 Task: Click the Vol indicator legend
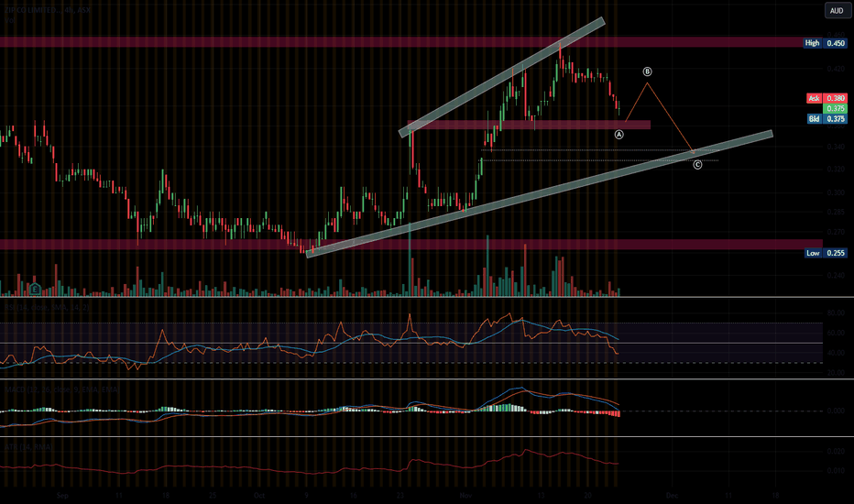click(x=9, y=20)
